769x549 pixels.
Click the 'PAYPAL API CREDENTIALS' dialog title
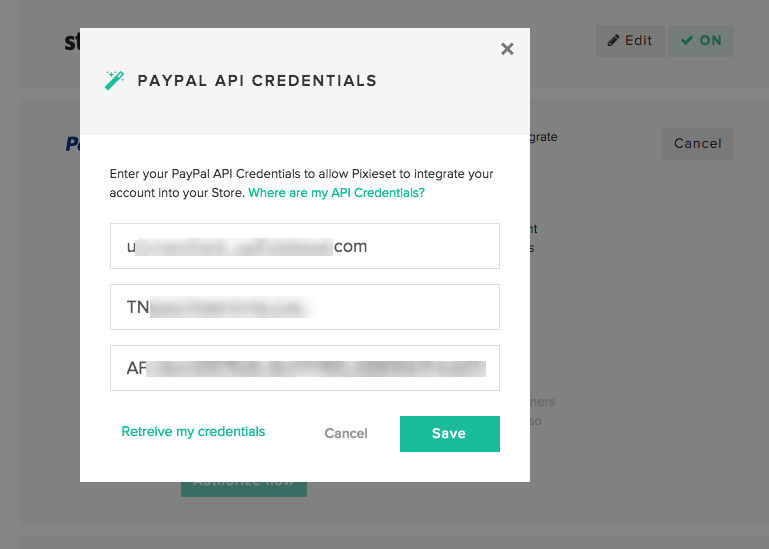[257, 80]
